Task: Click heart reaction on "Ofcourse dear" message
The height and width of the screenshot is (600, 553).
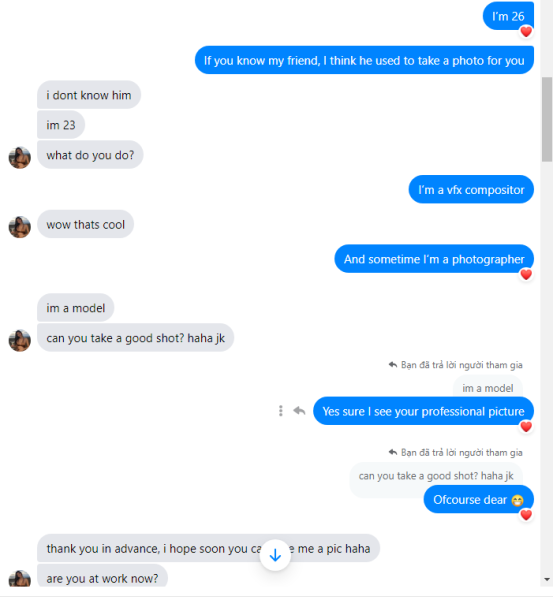Action: [x=526, y=515]
